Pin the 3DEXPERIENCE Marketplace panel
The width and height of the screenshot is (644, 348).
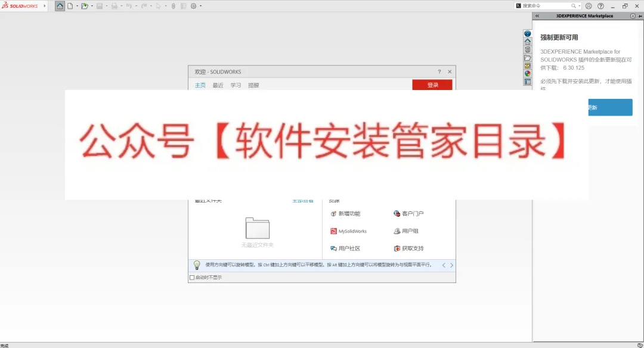coord(640,16)
